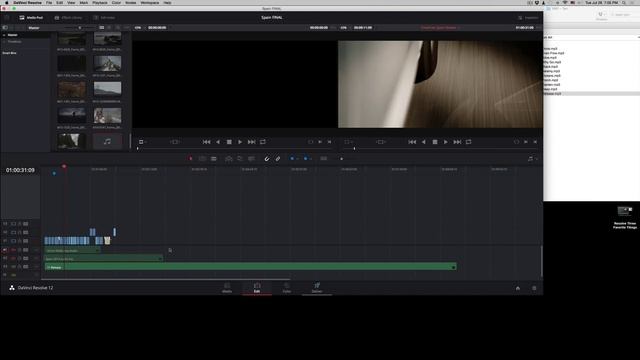Open the Effects Library panel
Image resolution: width=640 pixels, height=360 pixels.
click(x=68, y=18)
